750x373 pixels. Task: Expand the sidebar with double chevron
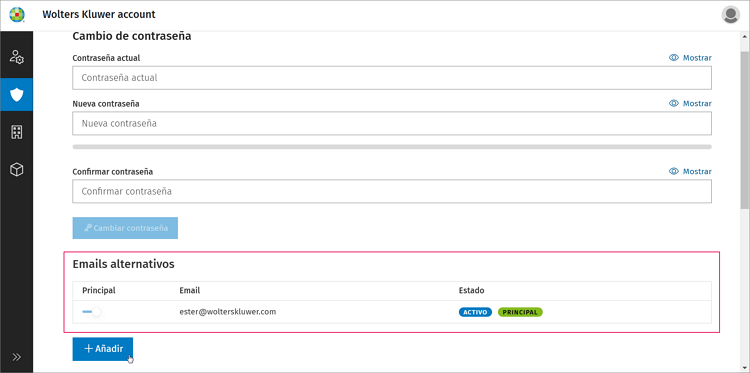[17, 357]
